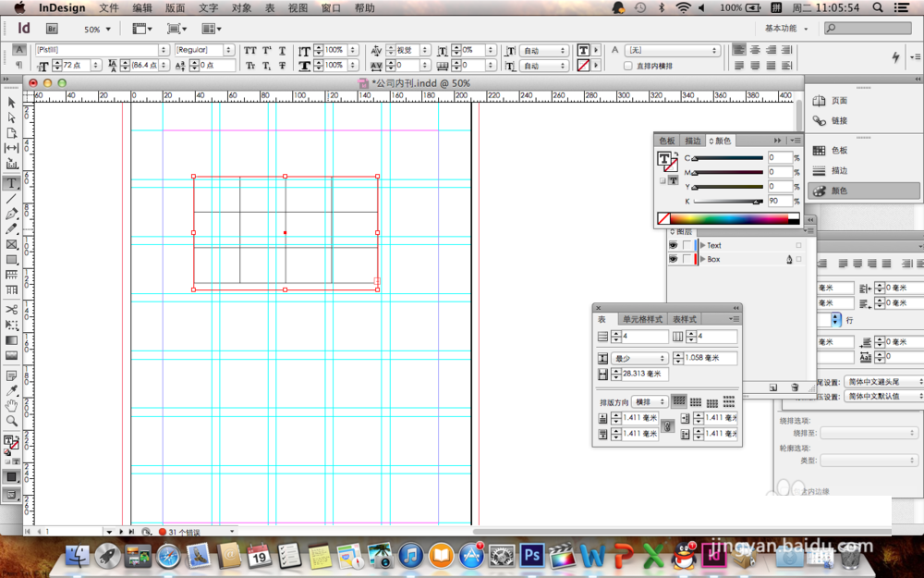Open the [无] character style dropdown
924x578 pixels.
click(673, 51)
